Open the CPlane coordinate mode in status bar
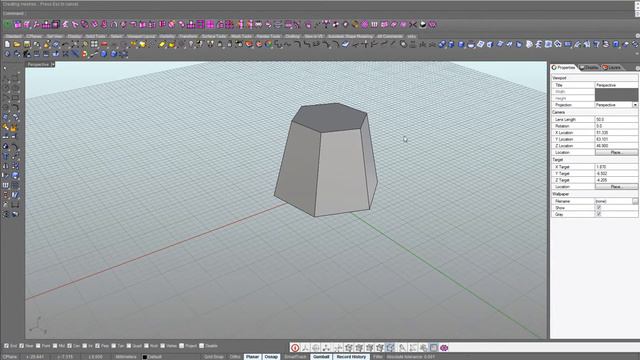The height and width of the screenshot is (360, 640). [x=10, y=357]
